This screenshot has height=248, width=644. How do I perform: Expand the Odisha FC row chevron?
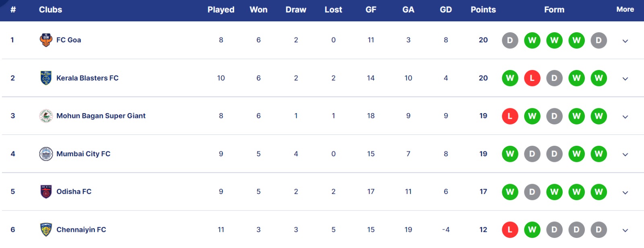pyautogui.click(x=625, y=192)
